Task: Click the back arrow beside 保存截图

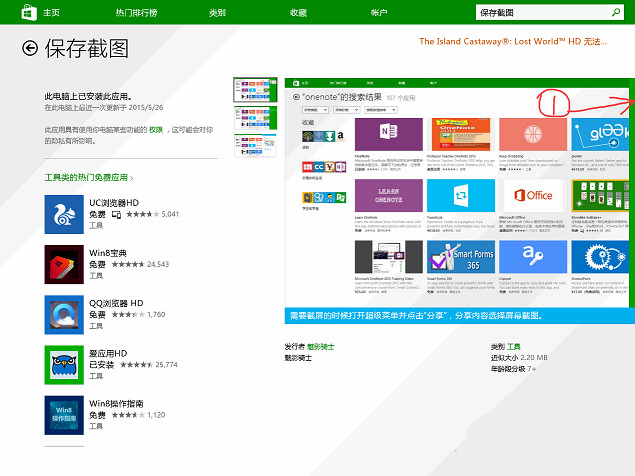Action: tap(30, 47)
